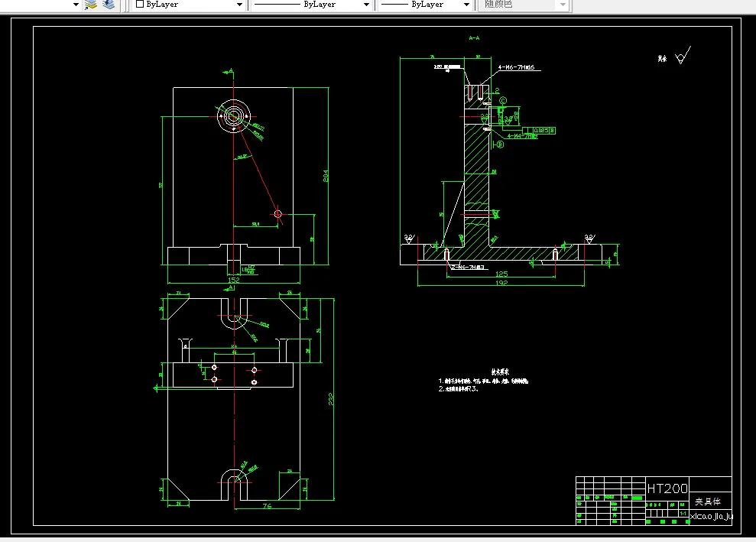Click the Layer Previous stacked-layers icon
This screenshot has height=542, width=756.
(91, 5)
